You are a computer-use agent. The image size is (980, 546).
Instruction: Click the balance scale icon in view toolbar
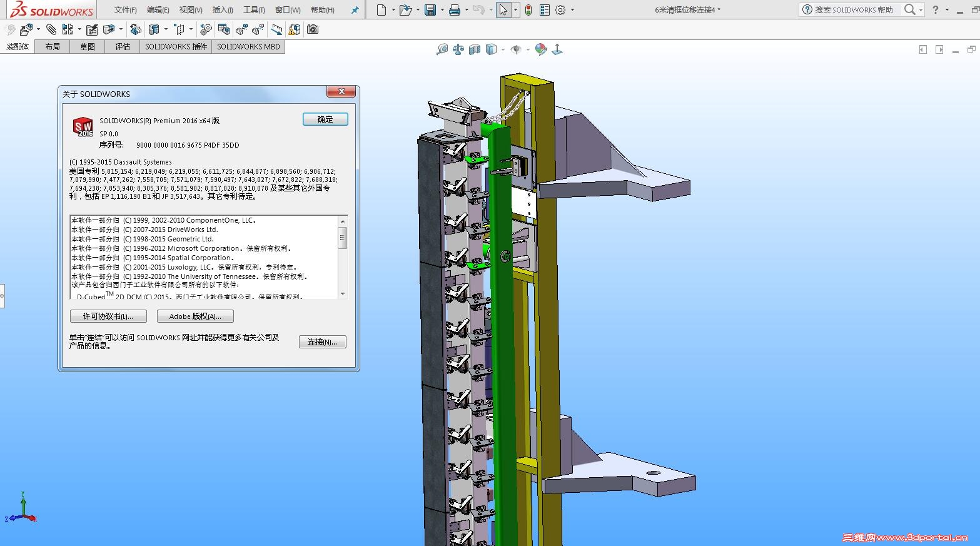coord(458,49)
